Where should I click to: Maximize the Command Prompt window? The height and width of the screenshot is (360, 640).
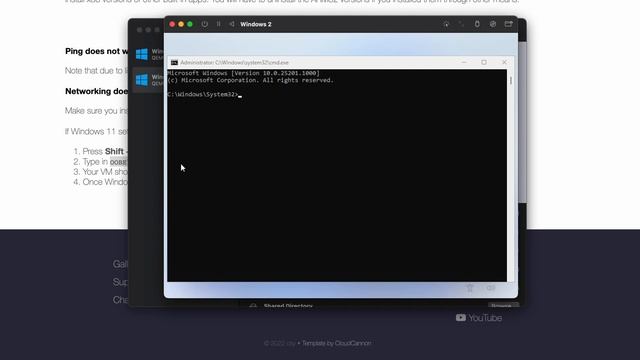point(484,62)
